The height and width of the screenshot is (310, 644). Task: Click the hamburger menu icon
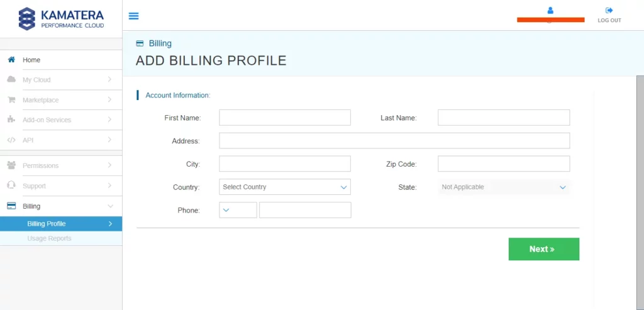[133, 16]
